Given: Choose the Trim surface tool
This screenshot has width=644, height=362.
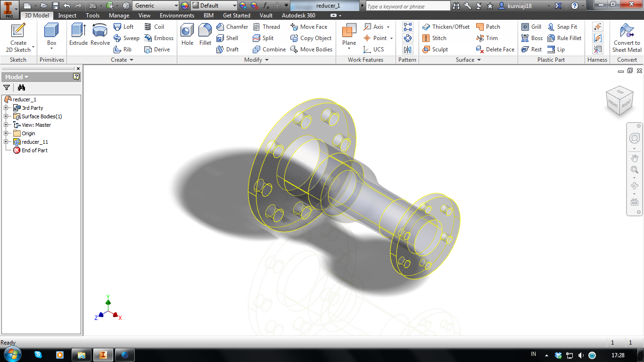Looking at the screenshot, I should click(487, 38).
